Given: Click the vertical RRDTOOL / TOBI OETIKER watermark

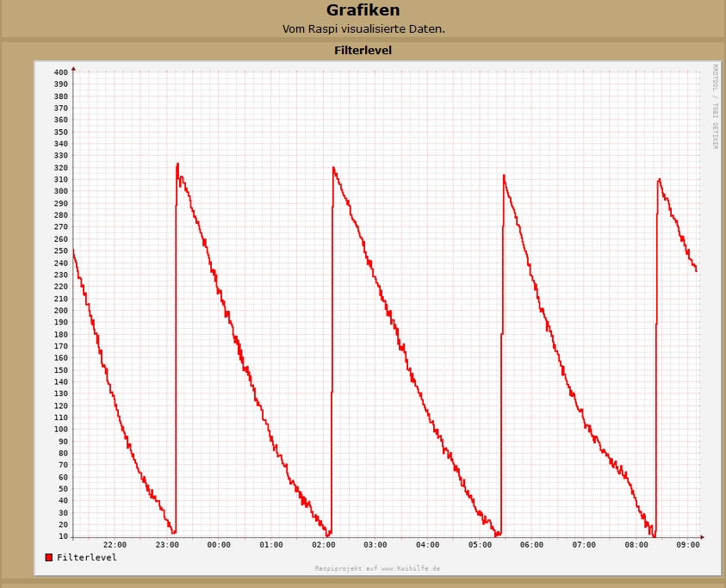Looking at the screenshot, I should pyautogui.click(x=714, y=106).
